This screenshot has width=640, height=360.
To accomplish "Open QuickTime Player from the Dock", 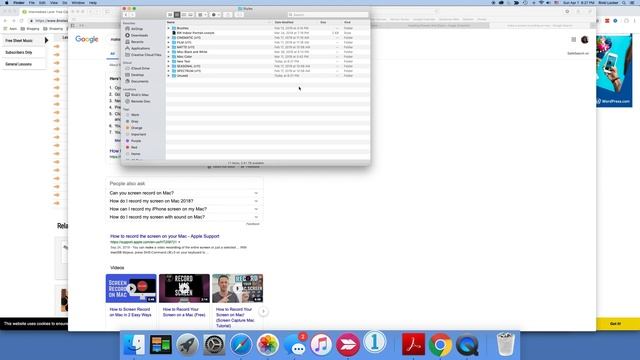I will pyautogui.click(x=467, y=345).
